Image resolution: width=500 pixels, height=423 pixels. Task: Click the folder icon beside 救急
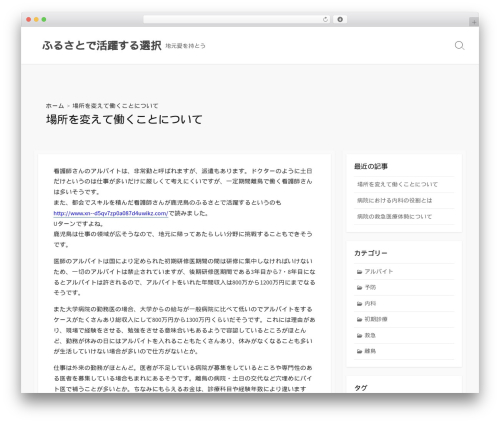[x=359, y=335]
